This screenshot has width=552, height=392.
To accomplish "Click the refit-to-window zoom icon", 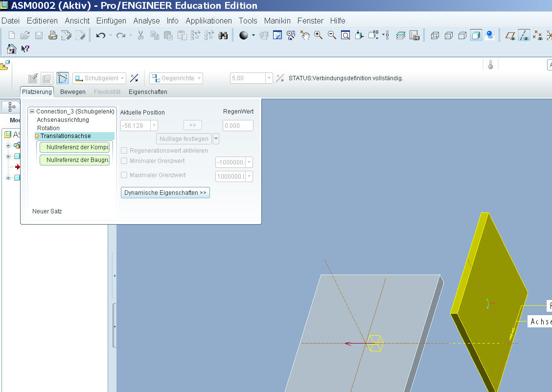I will 345,35.
